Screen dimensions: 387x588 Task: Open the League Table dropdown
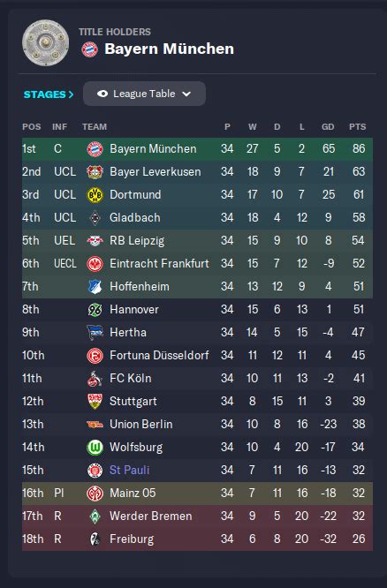(x=144, y=94)
